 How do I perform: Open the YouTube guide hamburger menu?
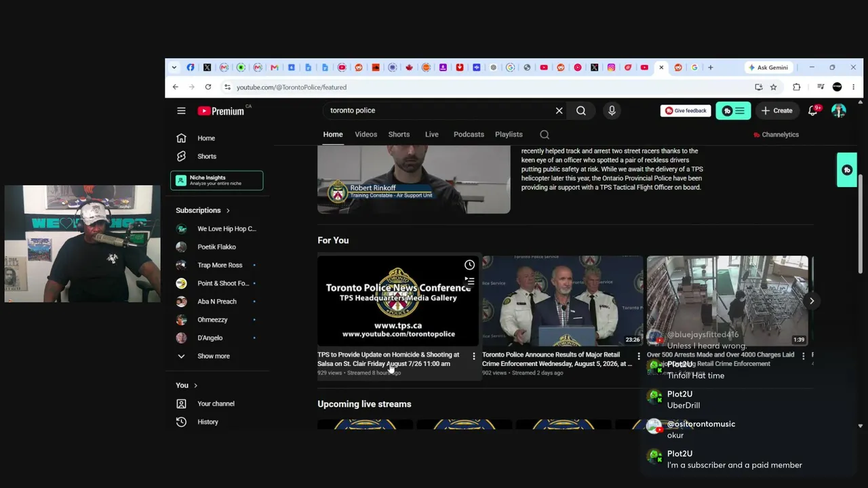[x=181, y=110]
